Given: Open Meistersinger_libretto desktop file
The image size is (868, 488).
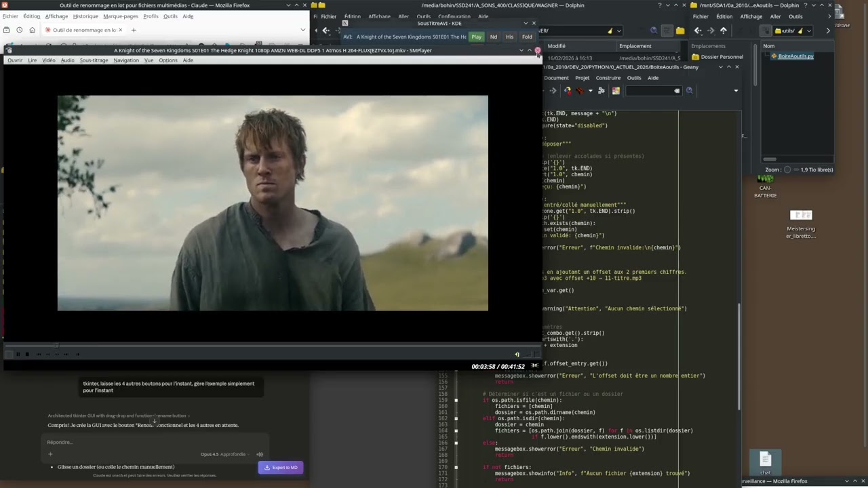Looking at the screenshot, I should click(801, 224).
